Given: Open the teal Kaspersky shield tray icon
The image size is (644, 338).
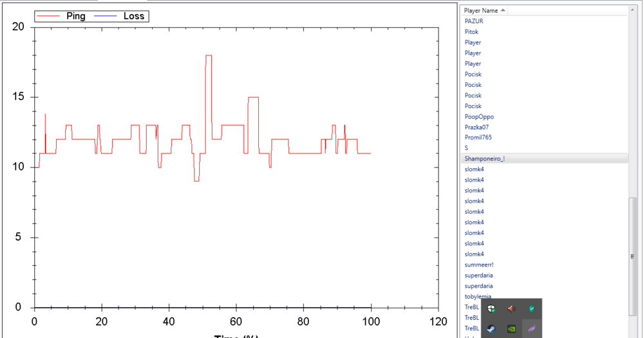Looking at the screenshot, I should pyautogui.click(x=532, y=309).
